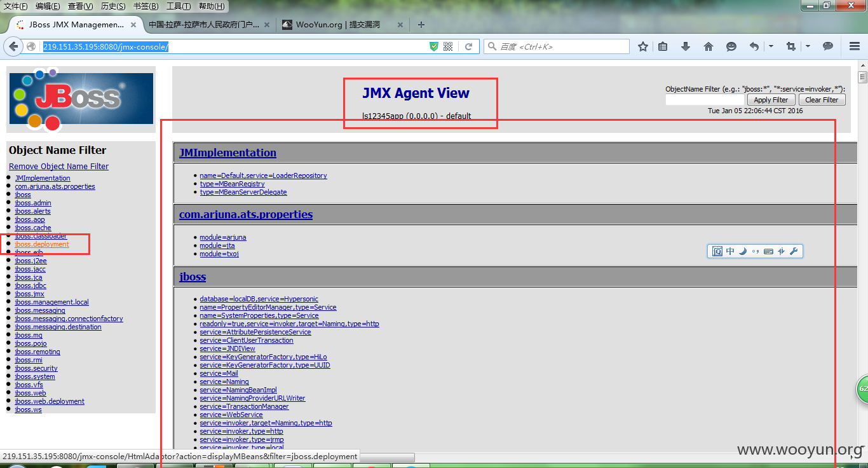This screenshot has height=468, width=868.
Task: Open the jboss.deployment filter link
Action: (x=42, y=244)
